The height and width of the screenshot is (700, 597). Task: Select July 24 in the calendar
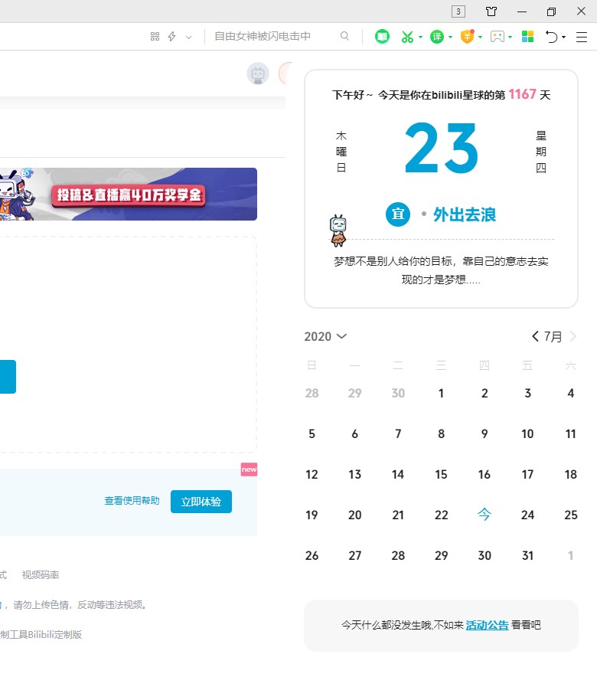click(527, 515)
